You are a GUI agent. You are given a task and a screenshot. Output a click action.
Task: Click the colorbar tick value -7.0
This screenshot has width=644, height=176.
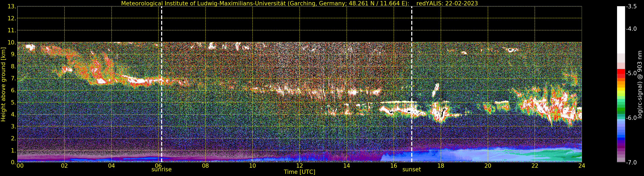click(631, 163)
